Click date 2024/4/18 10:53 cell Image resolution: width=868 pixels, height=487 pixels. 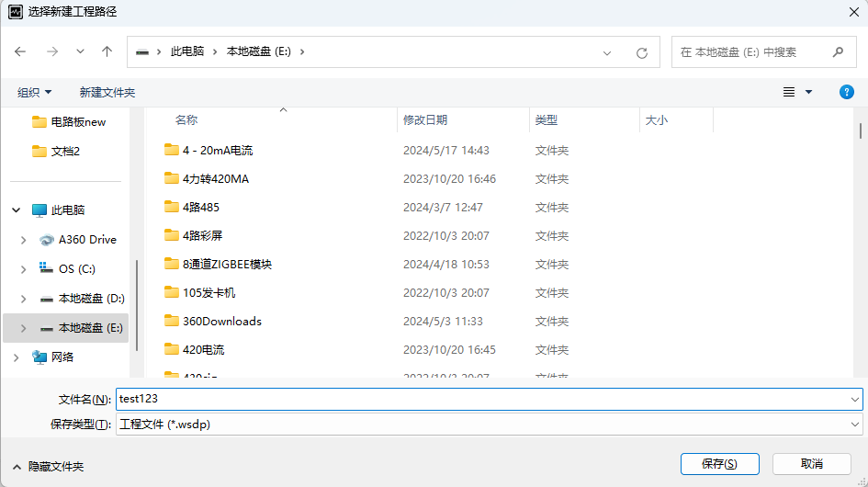click(446, 265)
